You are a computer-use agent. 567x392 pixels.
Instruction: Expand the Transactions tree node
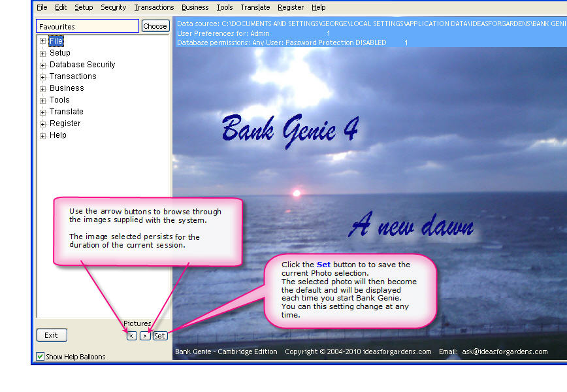pyautogui.click(x=42, y=77)
